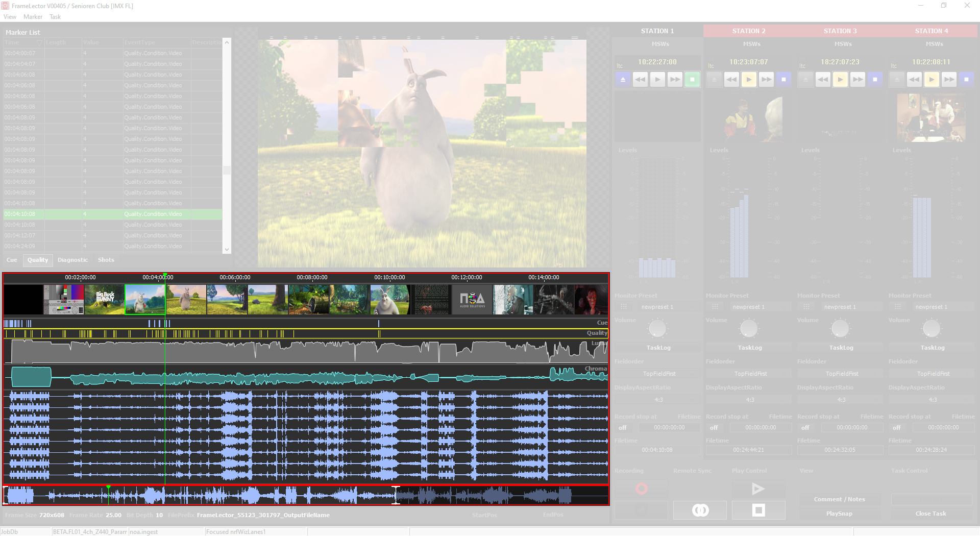
Task: Stop Station 1 transport (green button)
Action: point(692,80)
